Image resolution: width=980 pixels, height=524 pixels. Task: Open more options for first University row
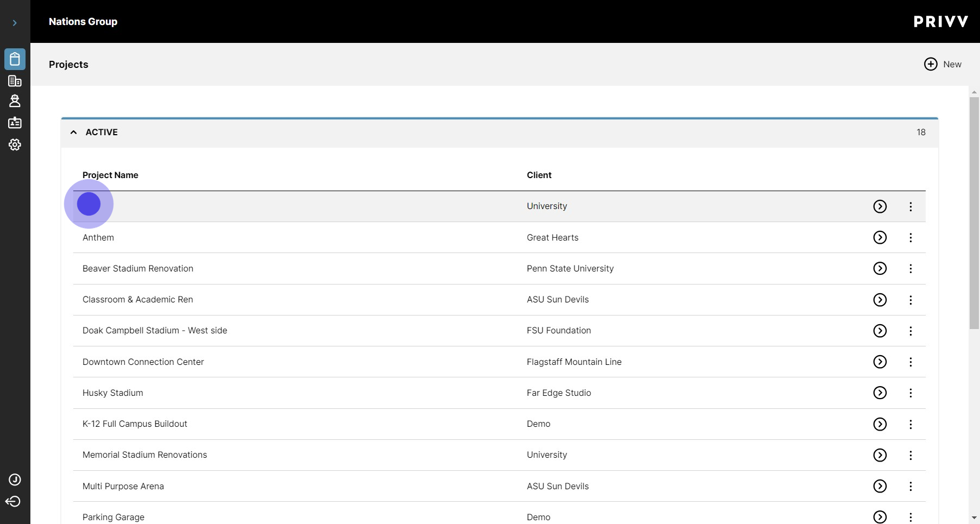tap(911, 206)
